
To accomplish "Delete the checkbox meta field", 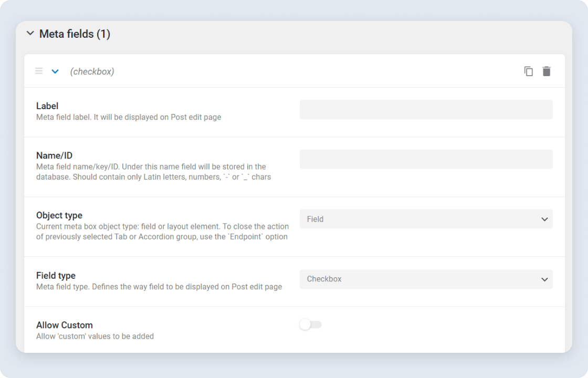I will 547,71.
